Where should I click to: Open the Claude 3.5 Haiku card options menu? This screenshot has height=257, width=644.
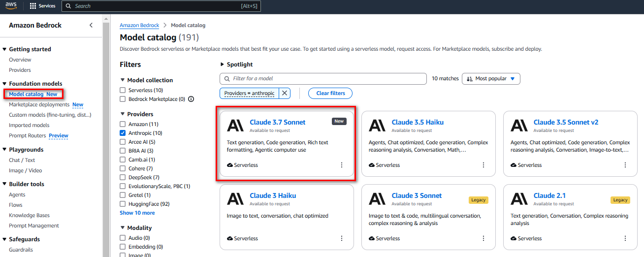[483, 165]
